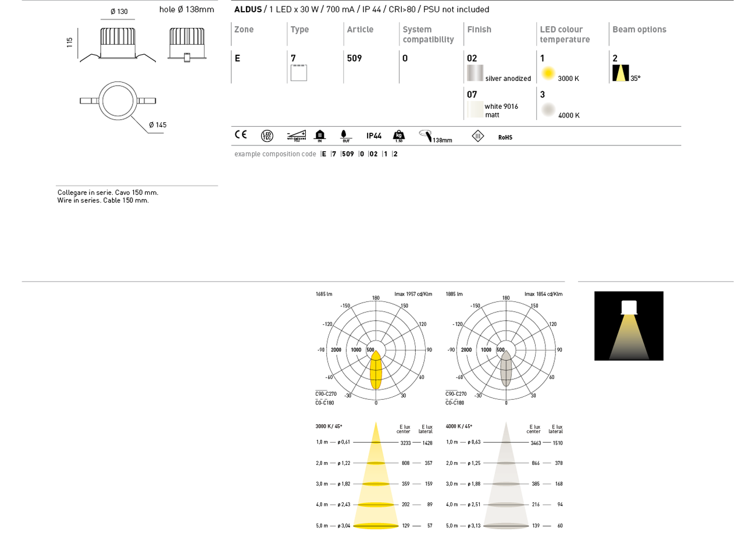756x547 pixels.
Task: Click the 138mm cut-out hole icon
Action: (x=435, y=136)
